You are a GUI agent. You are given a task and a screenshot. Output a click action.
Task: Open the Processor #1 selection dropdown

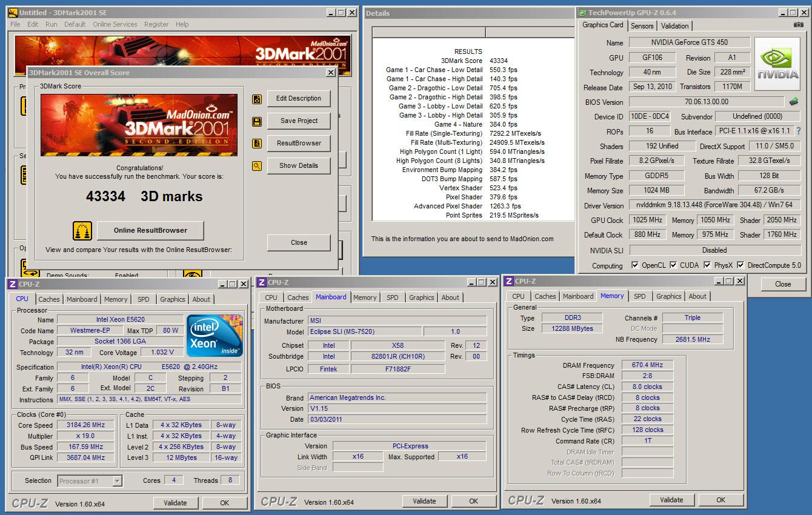click(118, 481)
